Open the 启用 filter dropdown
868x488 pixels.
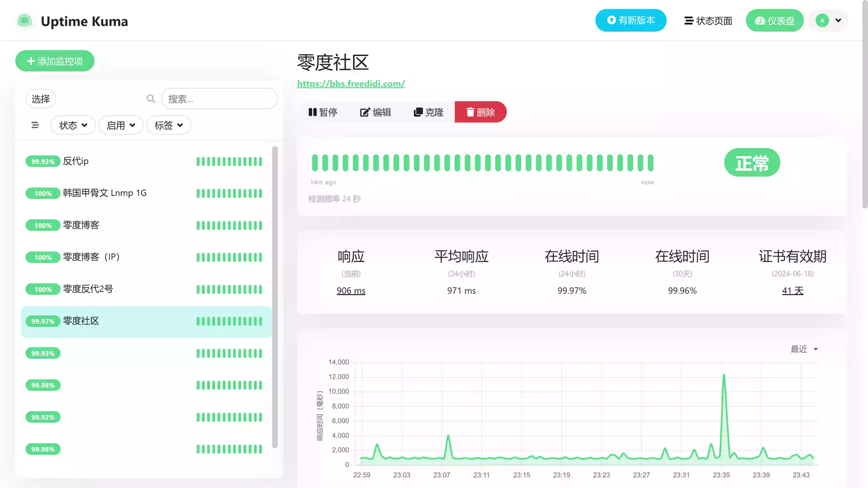point(121,125)
